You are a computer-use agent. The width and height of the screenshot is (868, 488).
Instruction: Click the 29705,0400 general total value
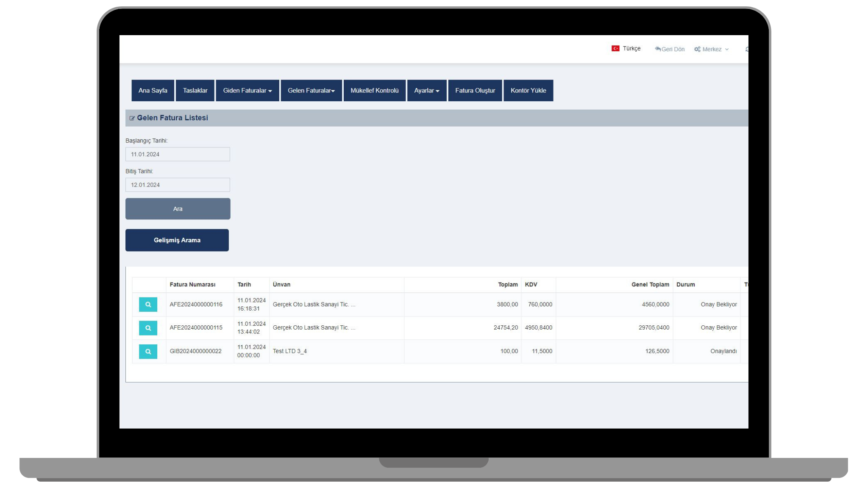coord(654,328)
